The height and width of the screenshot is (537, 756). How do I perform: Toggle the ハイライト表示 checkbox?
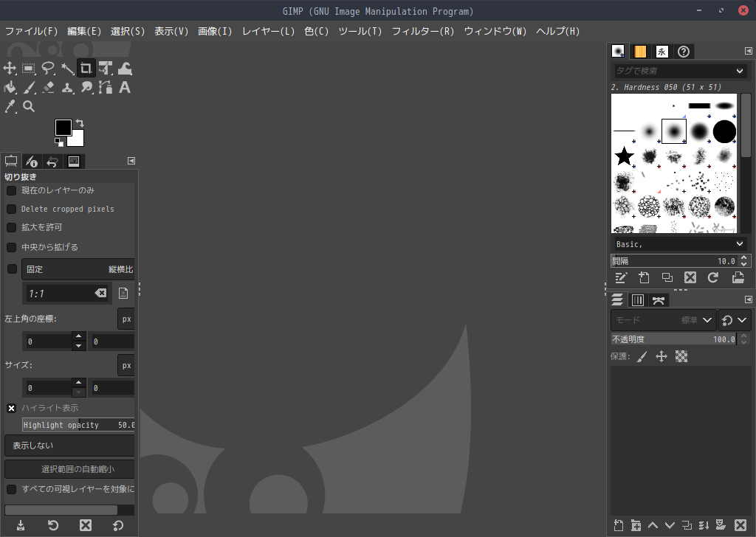tap(12, 409)
